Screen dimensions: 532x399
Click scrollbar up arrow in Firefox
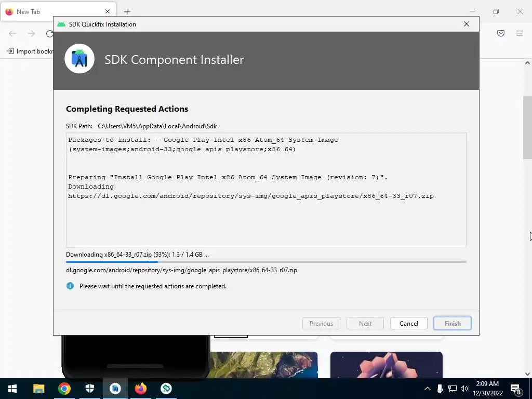[527, 63]
